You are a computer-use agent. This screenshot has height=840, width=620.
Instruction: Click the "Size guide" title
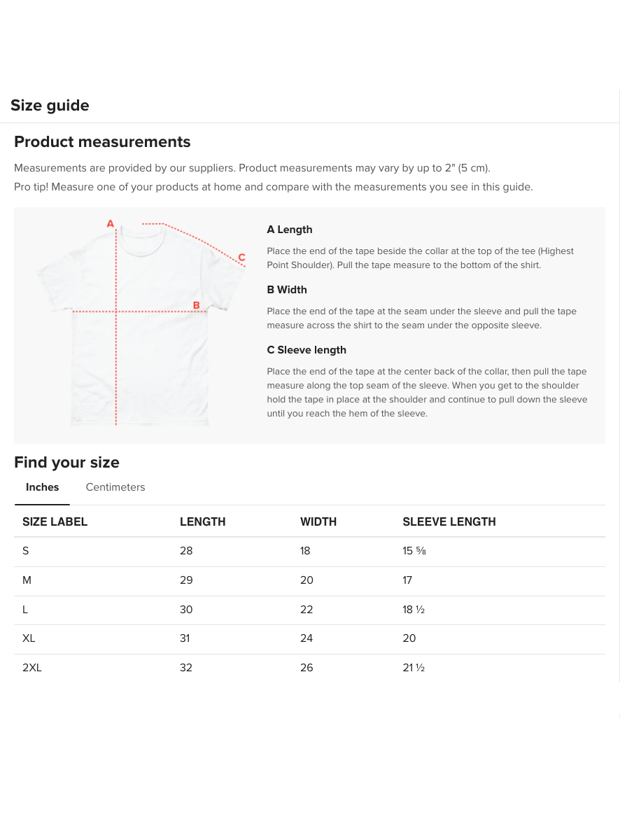(50, 106)
